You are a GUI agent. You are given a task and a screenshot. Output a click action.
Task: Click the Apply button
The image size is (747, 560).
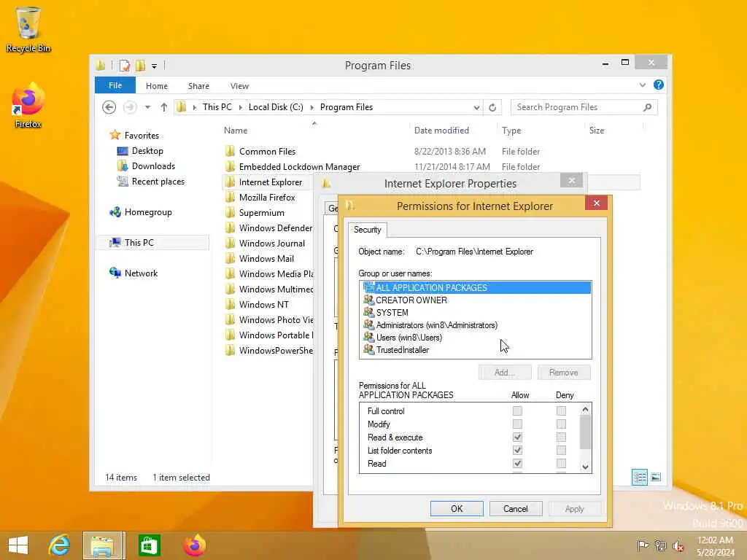tap(575, 508)
